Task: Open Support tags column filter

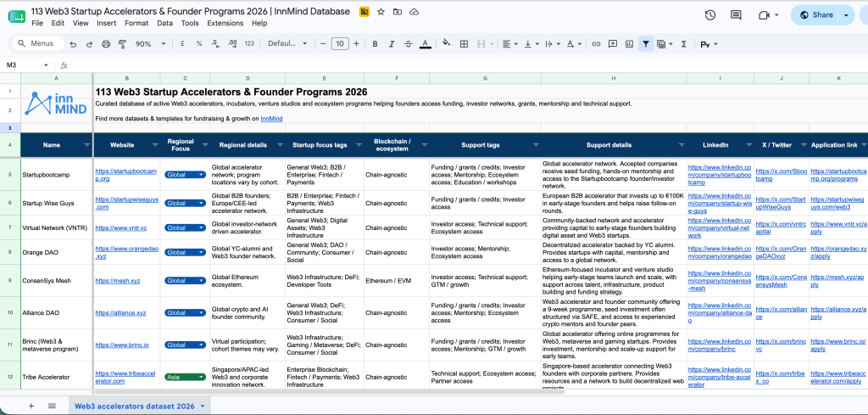Action: click(x=536, y=145)
